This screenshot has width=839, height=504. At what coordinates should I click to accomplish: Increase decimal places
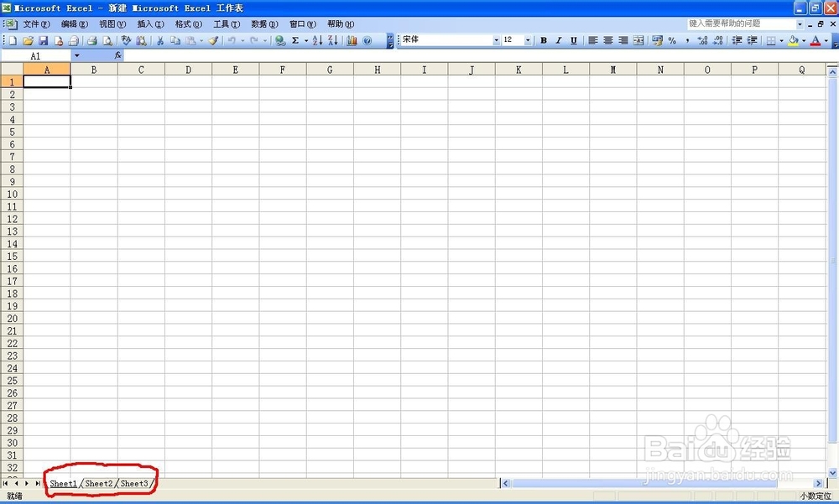click(702, 40)
